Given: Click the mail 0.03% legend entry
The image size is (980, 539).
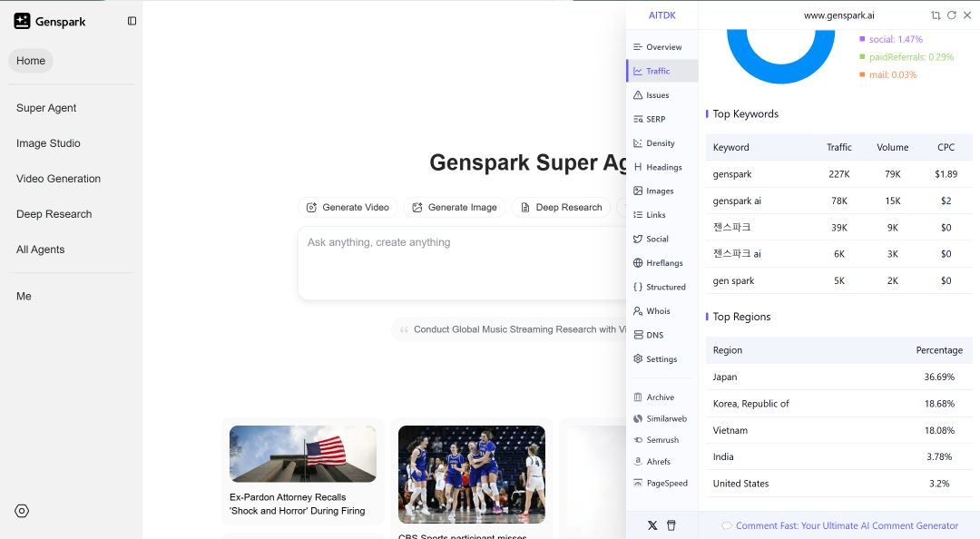Looking at the screenshot, I should (x=887, y=74).
